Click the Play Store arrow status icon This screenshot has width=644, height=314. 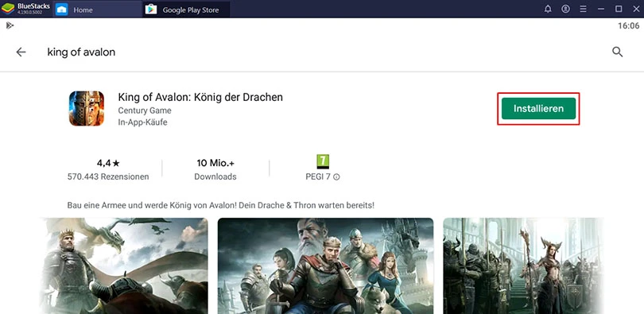pyautogui.click(x=10, y=25)
